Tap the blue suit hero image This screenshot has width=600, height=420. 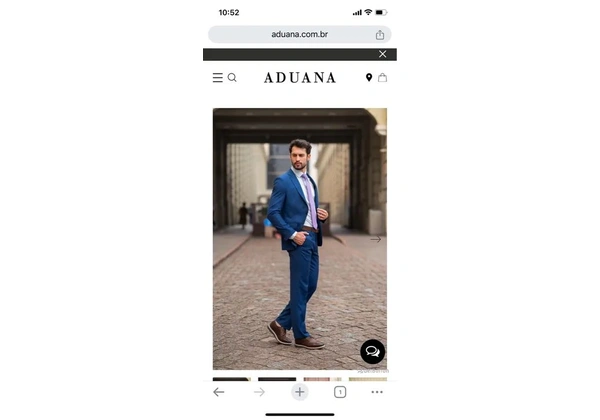[300, 239]
